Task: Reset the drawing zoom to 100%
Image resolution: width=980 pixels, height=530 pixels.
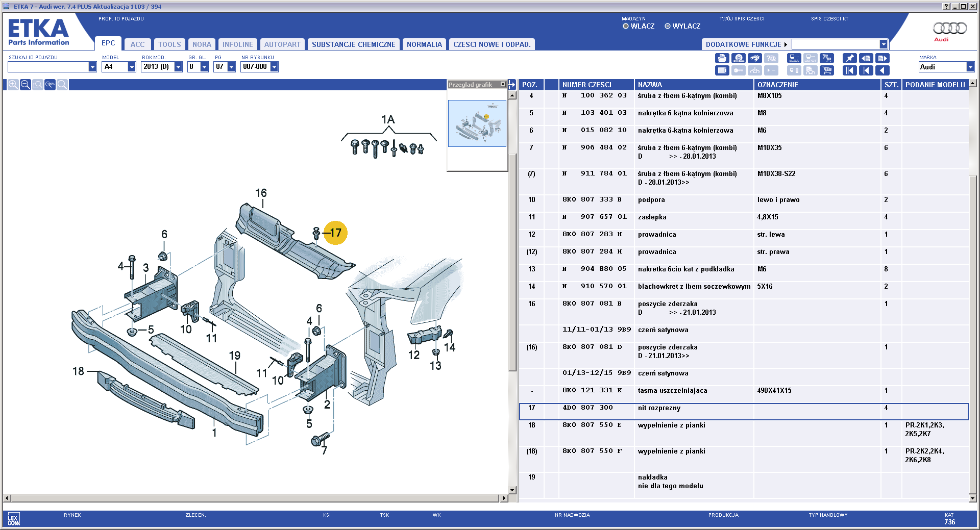Action: 50,85
